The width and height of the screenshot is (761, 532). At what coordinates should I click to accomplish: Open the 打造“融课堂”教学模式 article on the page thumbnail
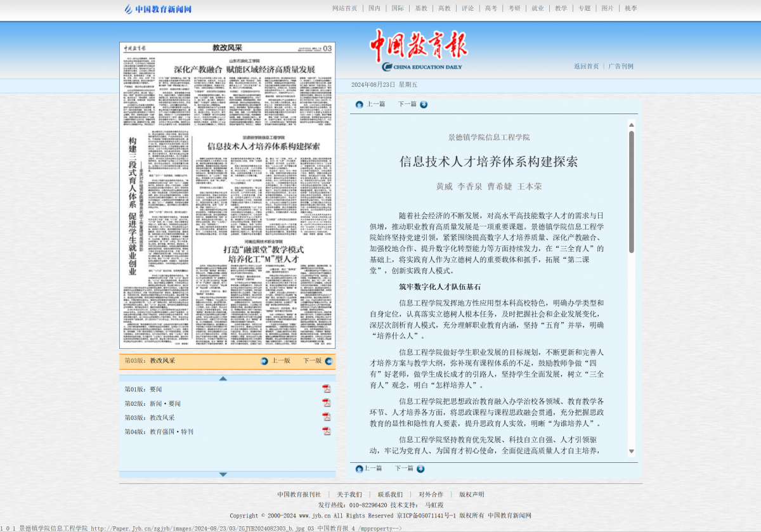(x=264, y=254)
